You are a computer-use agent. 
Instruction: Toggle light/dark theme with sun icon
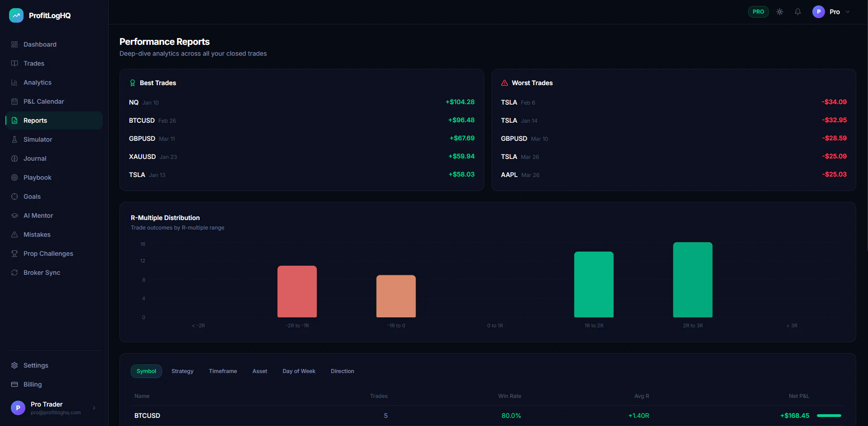(x=780, y=12)
